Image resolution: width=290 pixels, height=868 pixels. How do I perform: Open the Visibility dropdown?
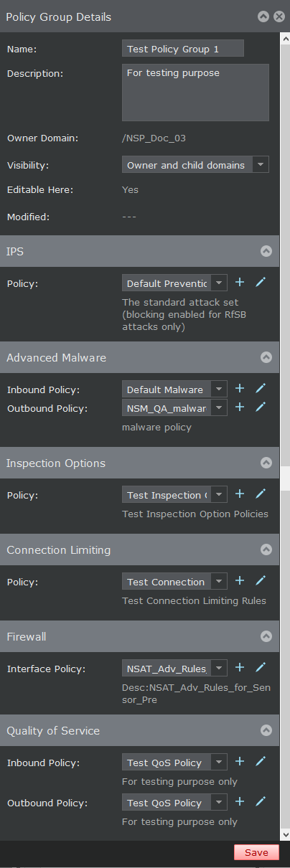tap(195, 165)
